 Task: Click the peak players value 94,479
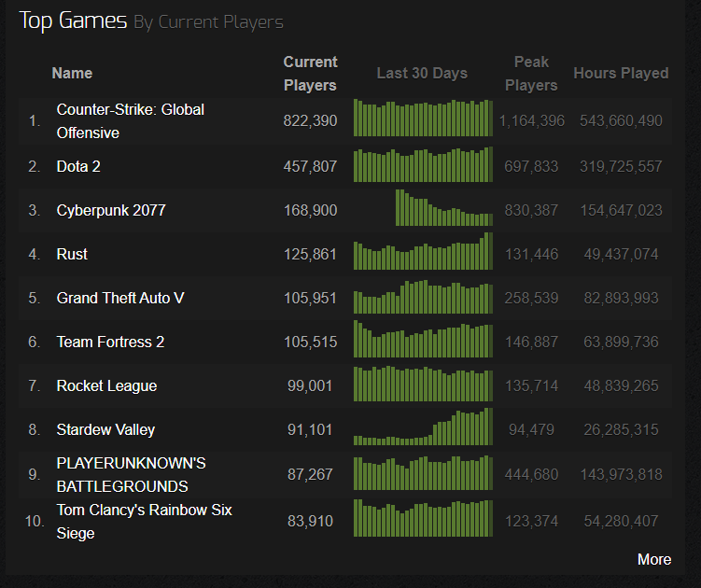click(531, 429)
